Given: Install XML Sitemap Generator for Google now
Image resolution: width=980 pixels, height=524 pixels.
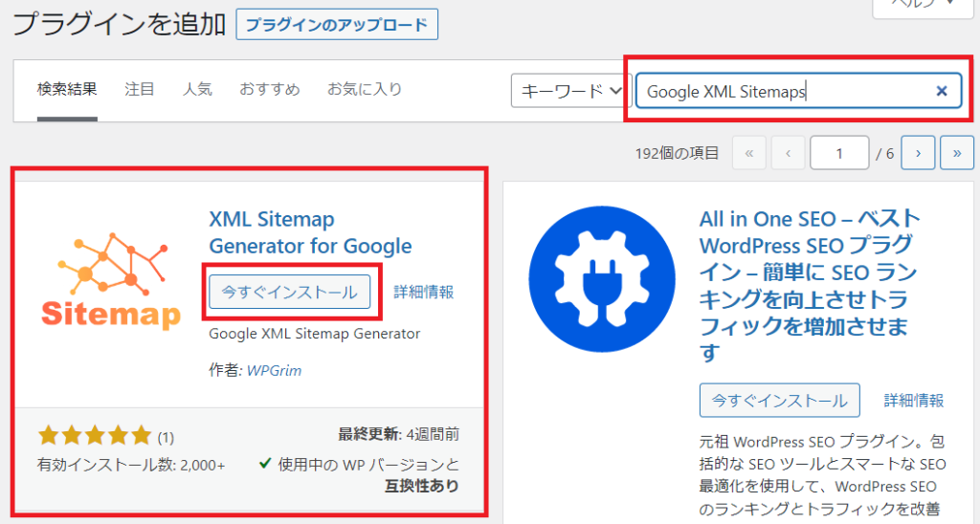Looking at the screenshot, I should [x=289, y=292].
